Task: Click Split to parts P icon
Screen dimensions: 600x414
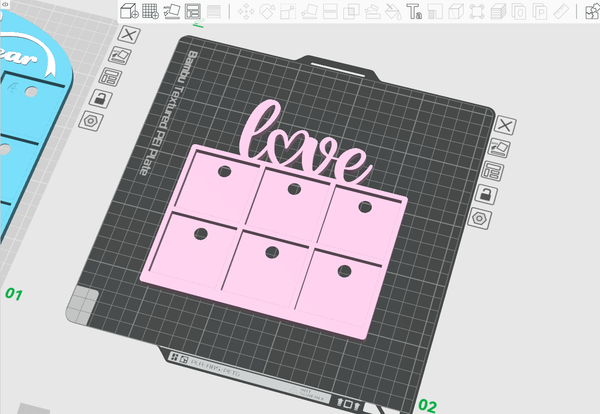Action: [x=540, y=12]
